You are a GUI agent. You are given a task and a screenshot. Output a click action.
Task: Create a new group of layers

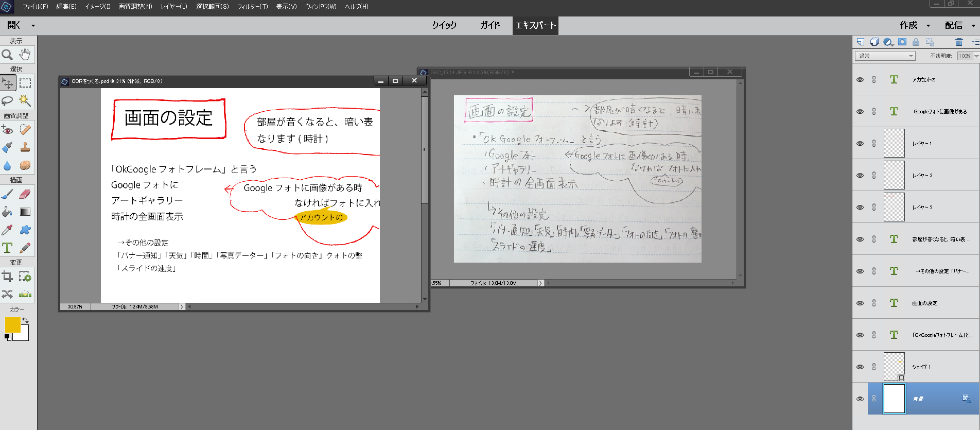[x=874, y=42]
